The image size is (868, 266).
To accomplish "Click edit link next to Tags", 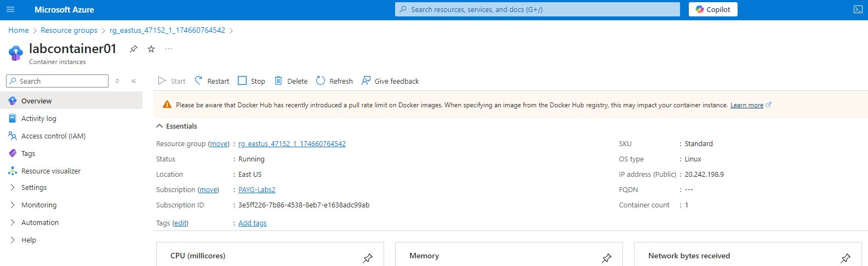I will pyautogui.click(x=180, y=223).
